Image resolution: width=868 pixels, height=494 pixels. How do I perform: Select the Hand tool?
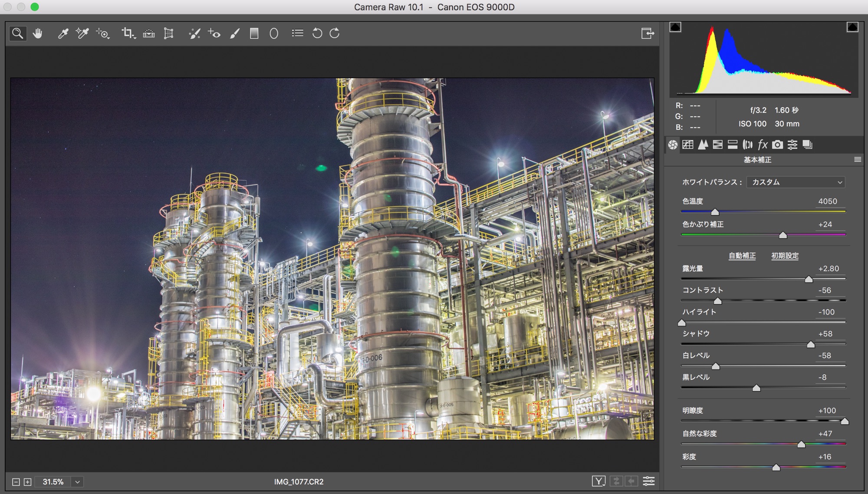tap(38, 33)
